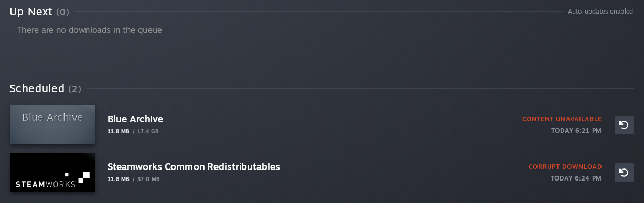
Task: Click Steamworks' 11.8 MB downloaded amount
Action: point(118,179)
